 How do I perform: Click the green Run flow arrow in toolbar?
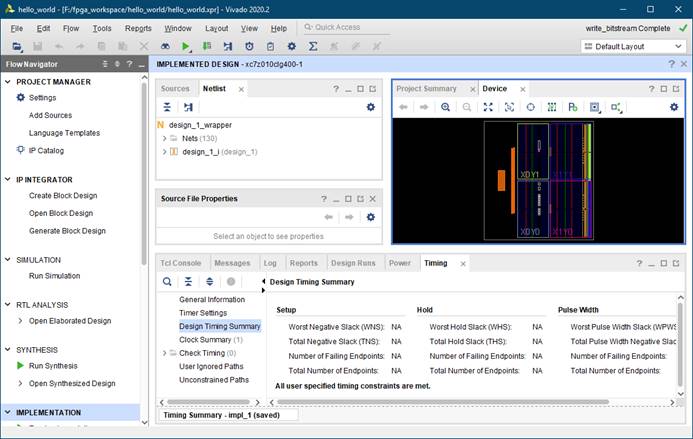click(x=186, y=46)
